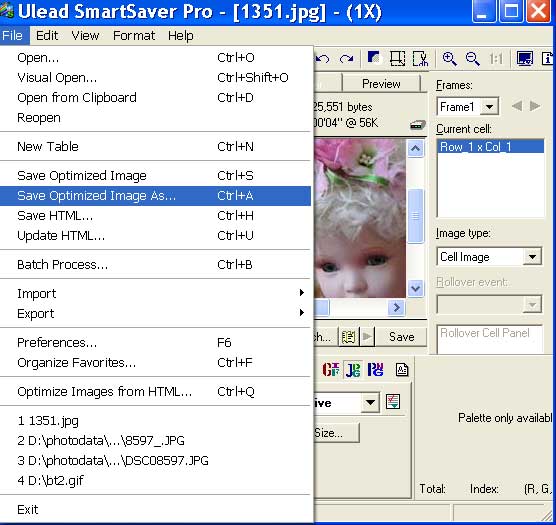Open recent file 8597_.JPG
Viewport: 556px width, 525px height.
(155, 441)
